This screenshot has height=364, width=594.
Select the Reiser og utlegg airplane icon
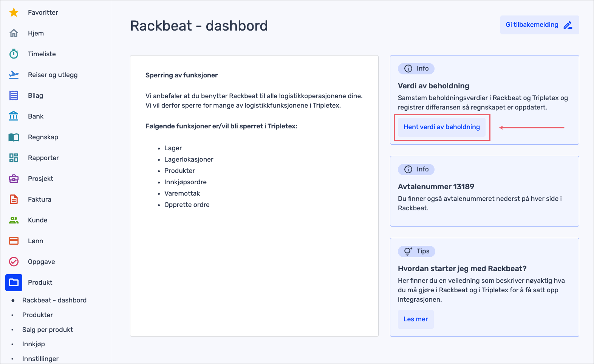click(x=14, y=75)
